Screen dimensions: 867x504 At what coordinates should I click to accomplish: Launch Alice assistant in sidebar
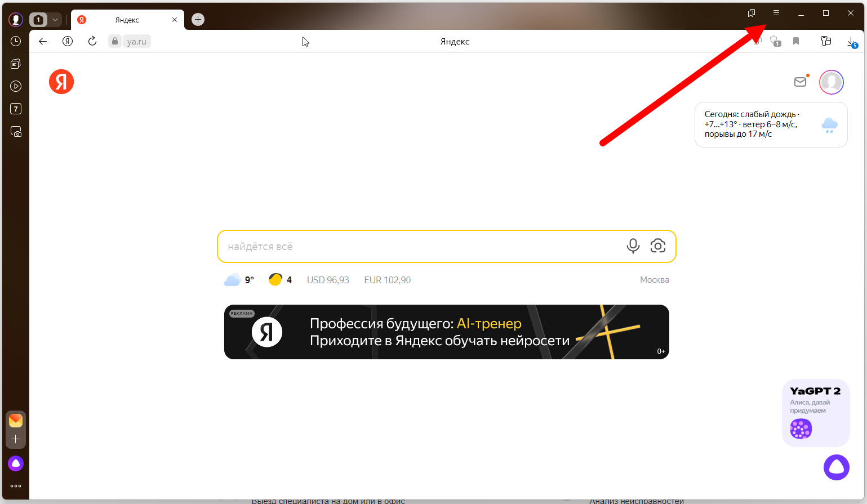(x=16, y=463)
